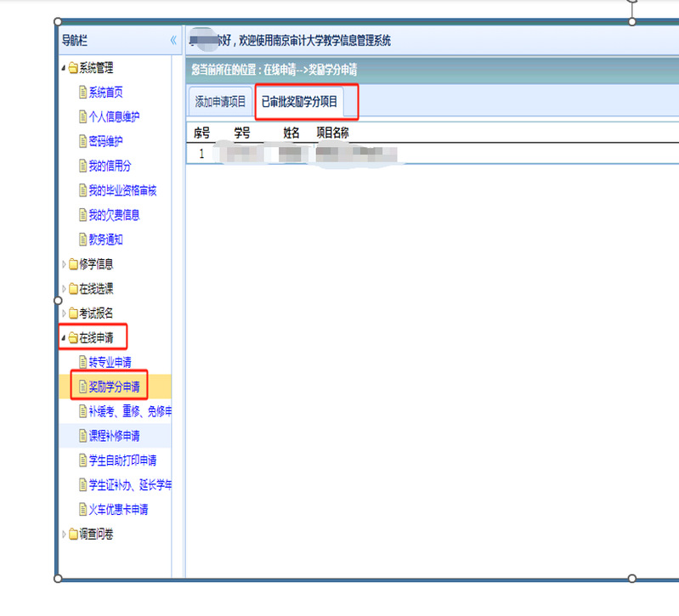This screenshot has width=679, height=616.
Task: Expand the 修学信息 tree node arrow
Action: [x=63, y=264]
